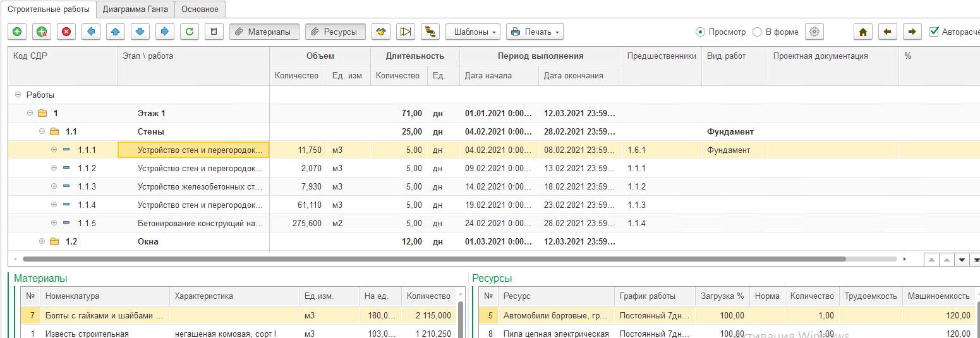This screenshot has height=338, width=980.
Task: Switch to the Диаграмма Ганта tab
Action: (x=135, y=9)
